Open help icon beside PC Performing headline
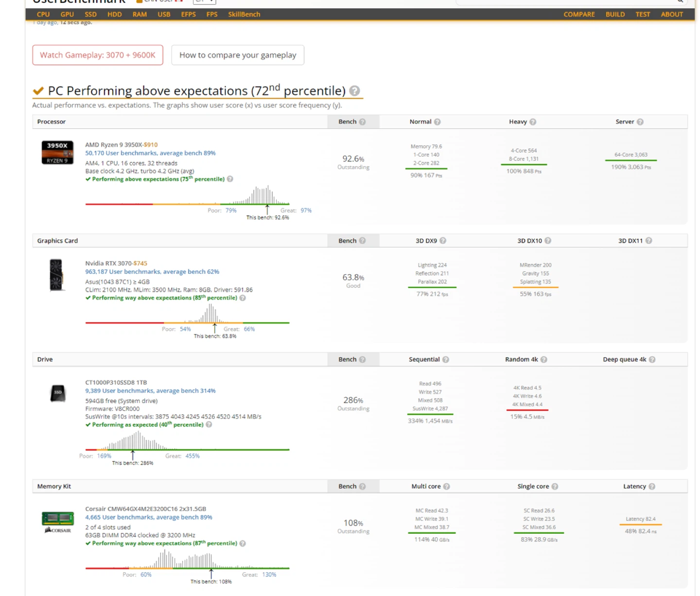This screenshot has height=596, width=700. (355, 91)
